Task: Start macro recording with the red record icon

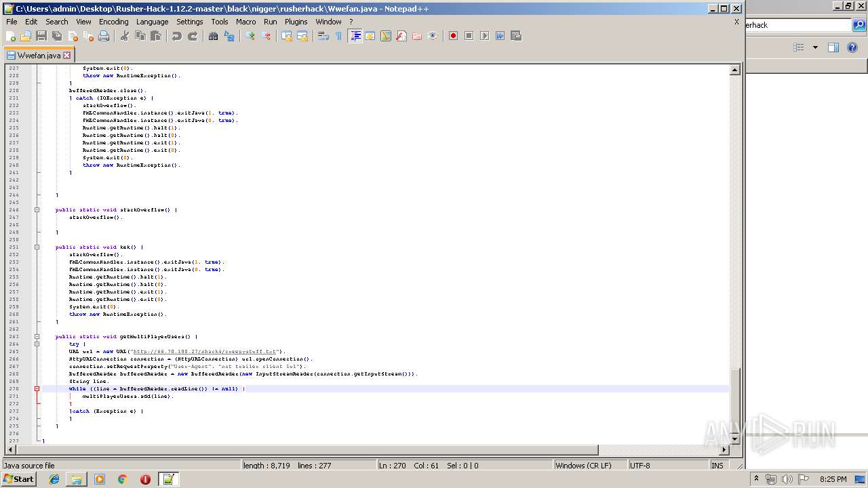Action: (x=453, y=36)
